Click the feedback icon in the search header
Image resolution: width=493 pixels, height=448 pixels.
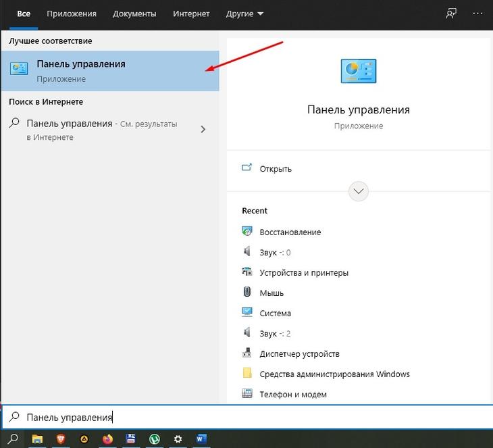click(451, 14)
